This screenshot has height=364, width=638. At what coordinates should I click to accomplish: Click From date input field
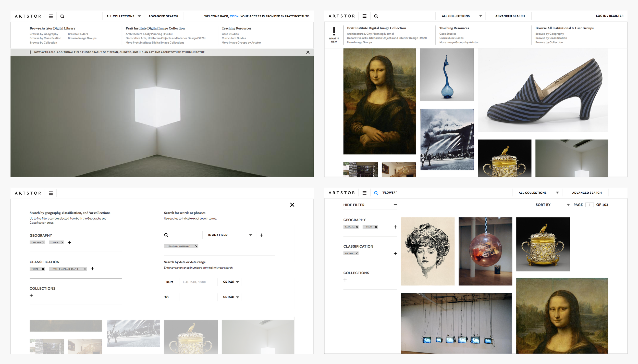[x=198, y=282]
